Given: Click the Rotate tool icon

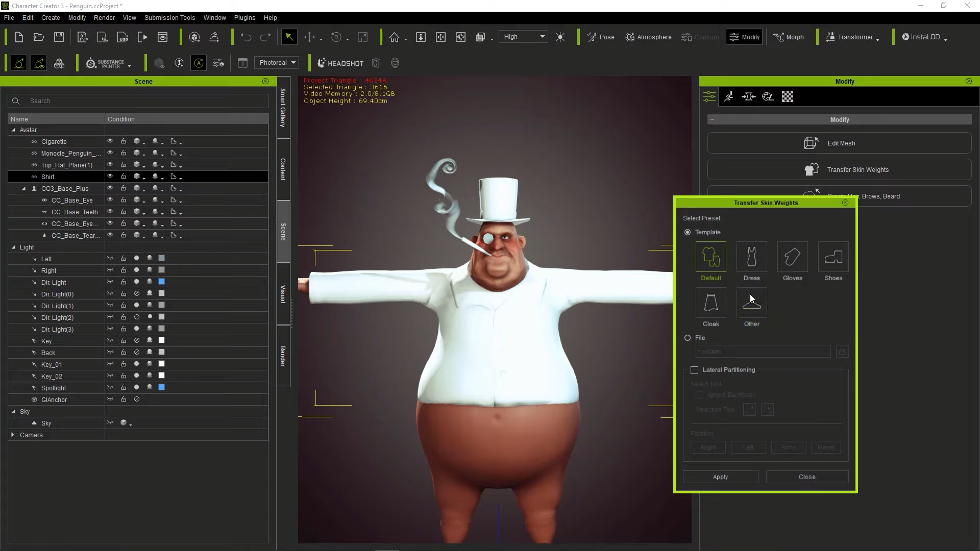Looking at the screenshot, I should (x=336, y=37).
